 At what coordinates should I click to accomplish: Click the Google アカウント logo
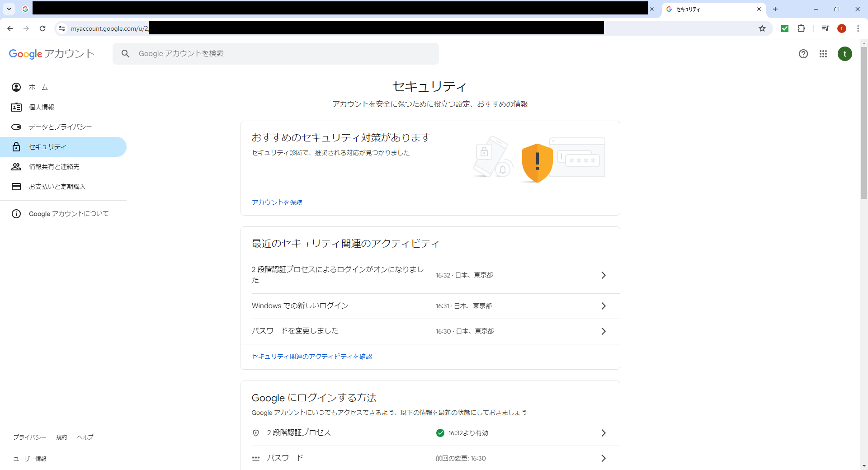click(51, 54)
